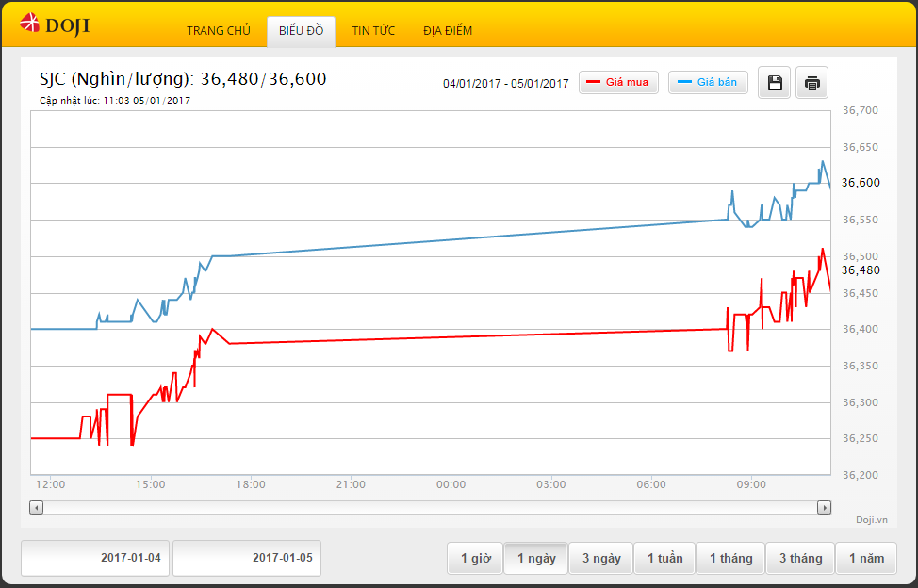Show the 1 năm range
The width and height of the screenshot is (918, 588).
point(866,558)
